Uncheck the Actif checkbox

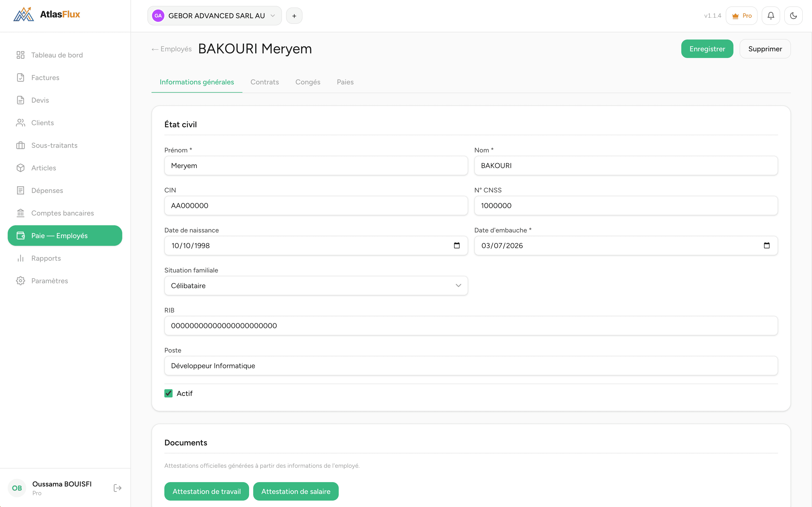coord(168,393)
